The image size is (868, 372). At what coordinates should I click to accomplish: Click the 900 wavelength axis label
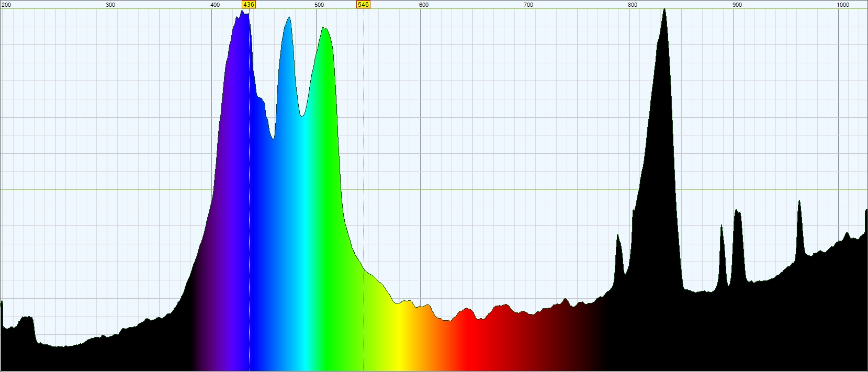pos(737,5)
